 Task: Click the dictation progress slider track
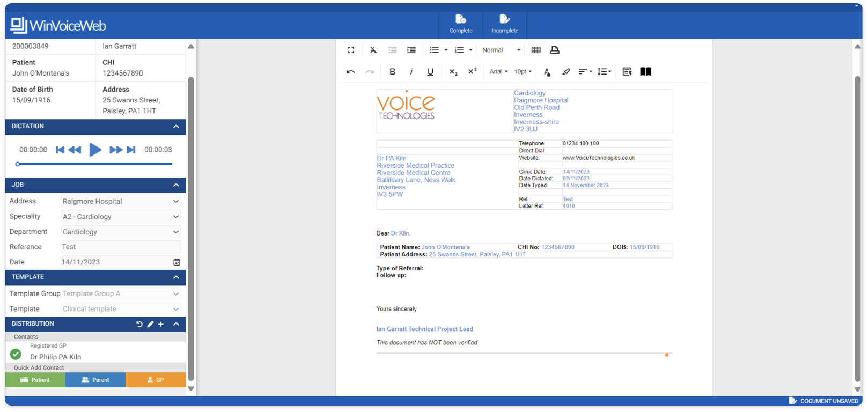(95, 164)
